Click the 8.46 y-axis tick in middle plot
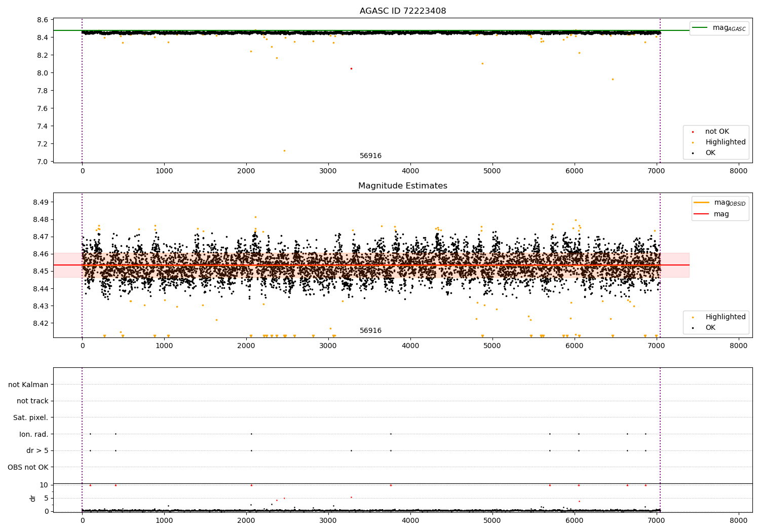Viewport: 760px width, 532px height. pyautogui.click(x=41, y=254)
